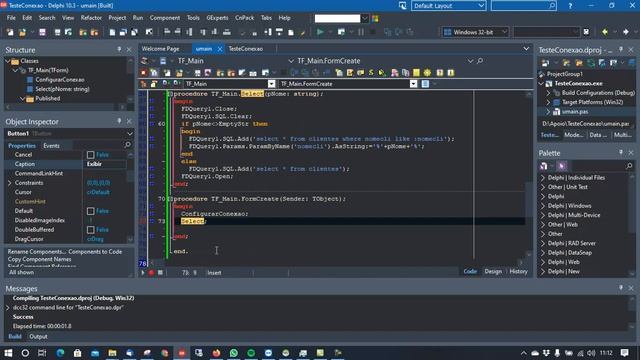Open the GExperts menu
640x360 pixels.
tap(217, 18)
